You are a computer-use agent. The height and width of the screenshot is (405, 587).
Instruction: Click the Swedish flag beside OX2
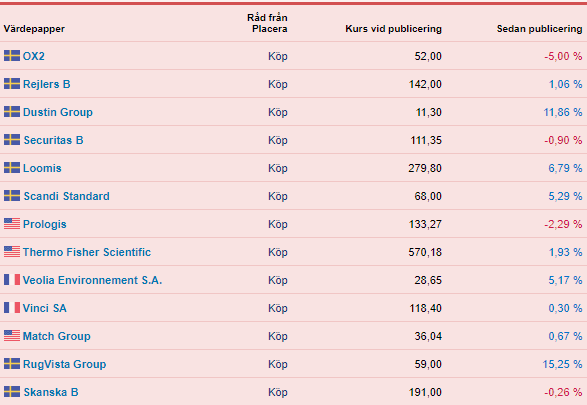(12, 56)
